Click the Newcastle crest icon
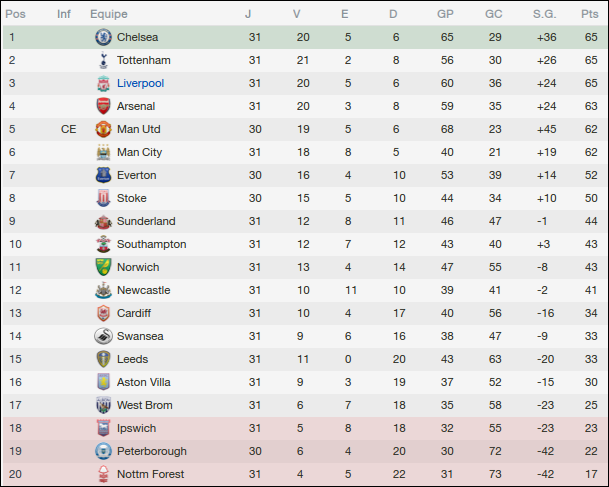 point(103,290)
